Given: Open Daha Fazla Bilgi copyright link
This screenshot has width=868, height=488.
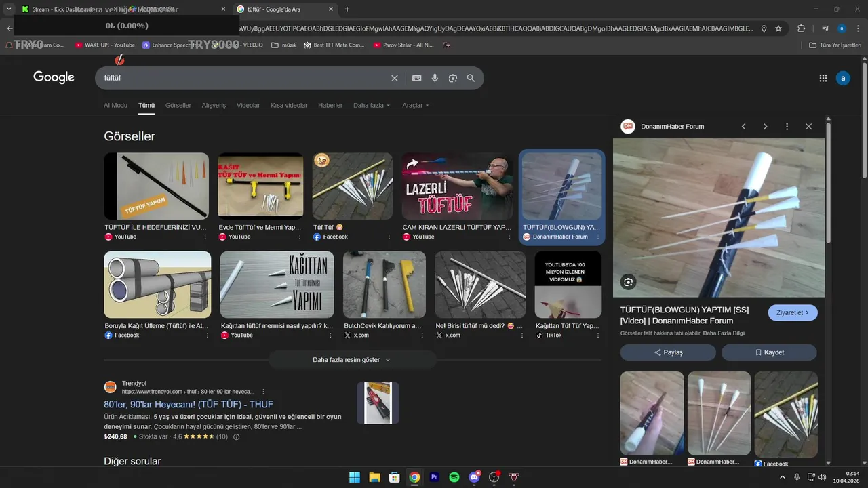Looking at the screenshot, I should pyautogui.click(x=724, y=333).
